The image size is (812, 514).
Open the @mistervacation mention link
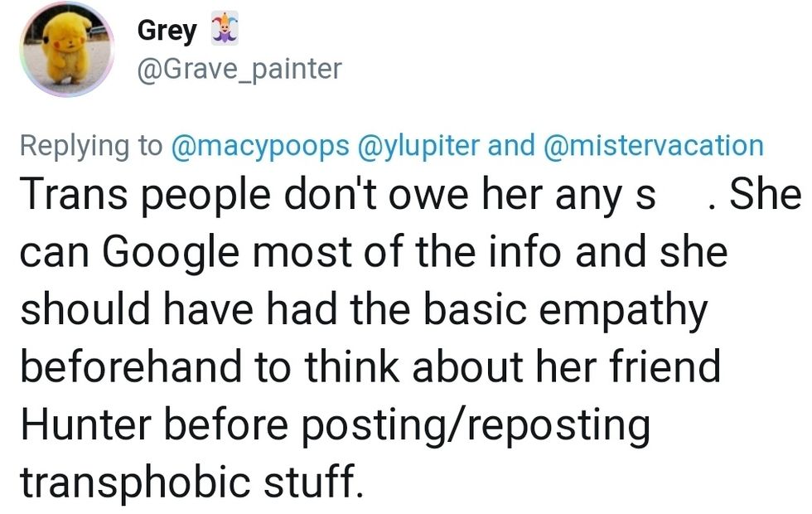point(653,145)
